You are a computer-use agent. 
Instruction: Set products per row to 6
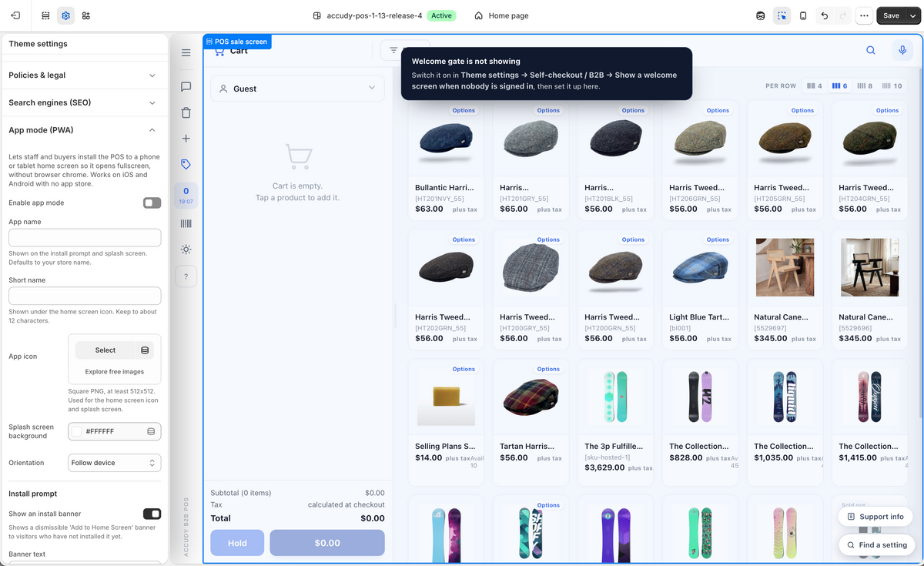[x=839, y=85]
